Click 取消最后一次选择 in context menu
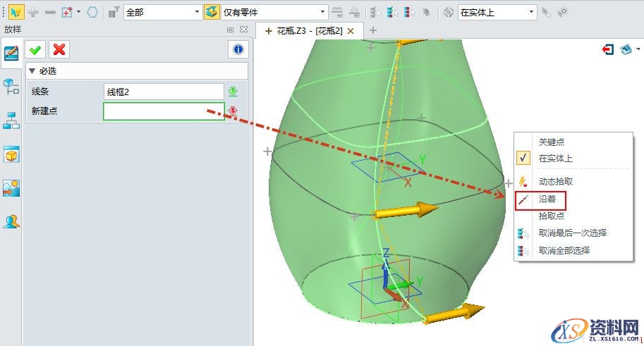Viewport: 644px width, 346px height. pyautogui.click(x=572, y=233)
